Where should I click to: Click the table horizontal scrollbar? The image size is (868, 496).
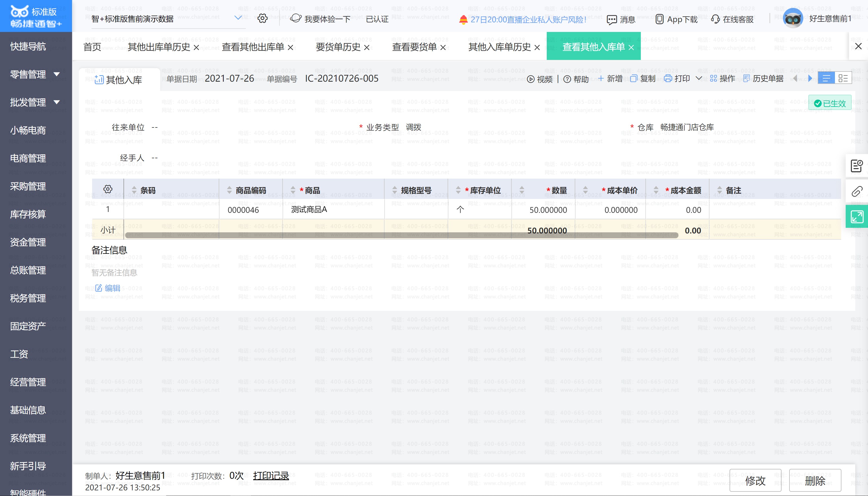(x=402, y=235)
